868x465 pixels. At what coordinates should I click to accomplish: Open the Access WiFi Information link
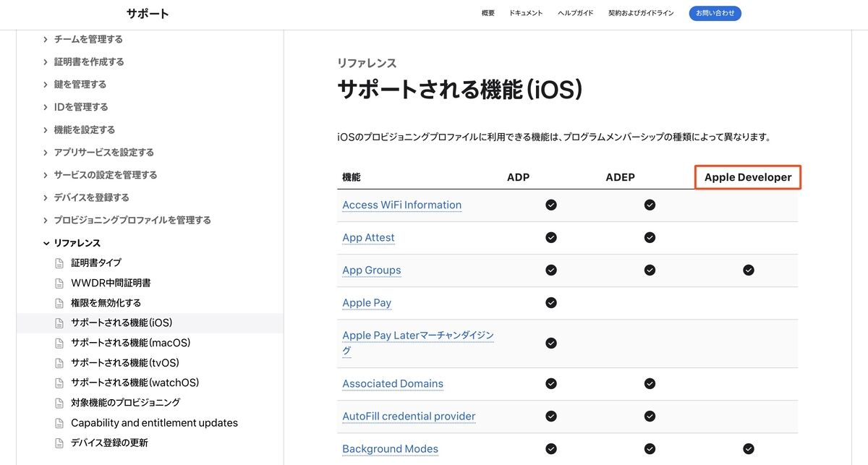(401, 205)
